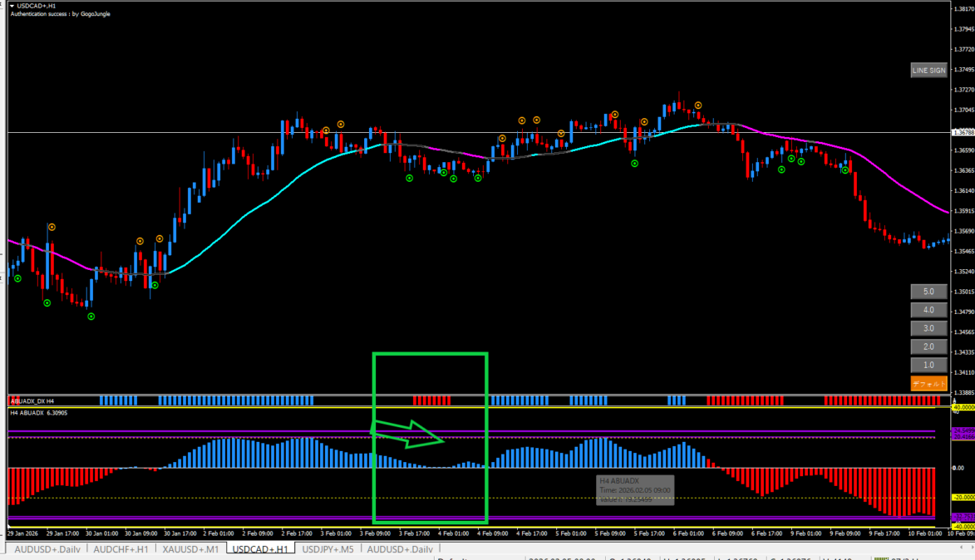Click the 1.0 button on the chart
The height and width of the screenshot is (560, 975).
928,366
